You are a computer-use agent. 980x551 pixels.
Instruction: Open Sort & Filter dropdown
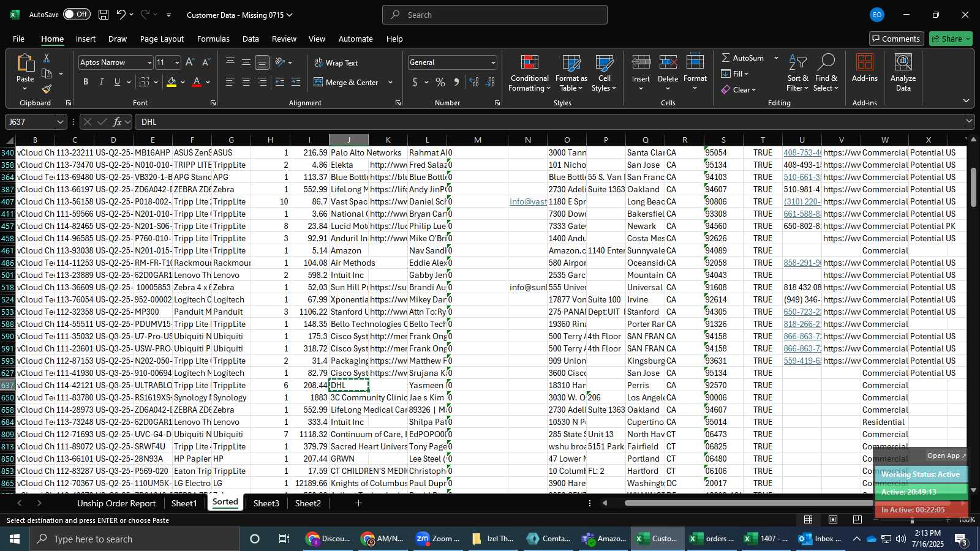(x=797, y=73)
